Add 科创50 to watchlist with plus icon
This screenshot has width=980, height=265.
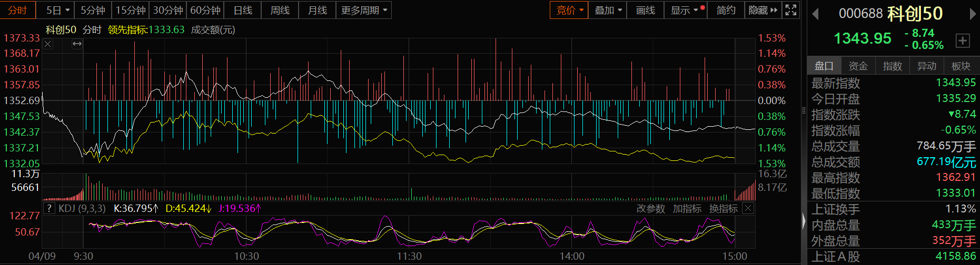pos(963,40)
